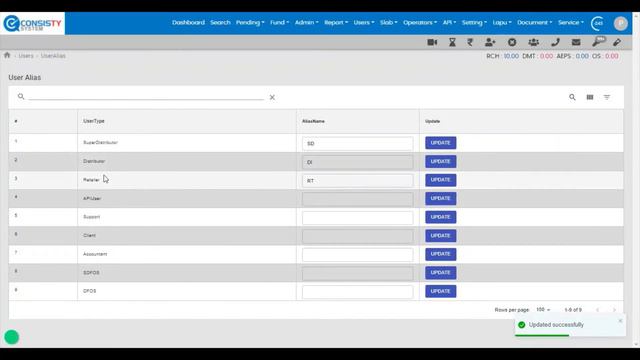Click Retailer alias name field
Screen dimensions: 640x360
pos(358,180)
